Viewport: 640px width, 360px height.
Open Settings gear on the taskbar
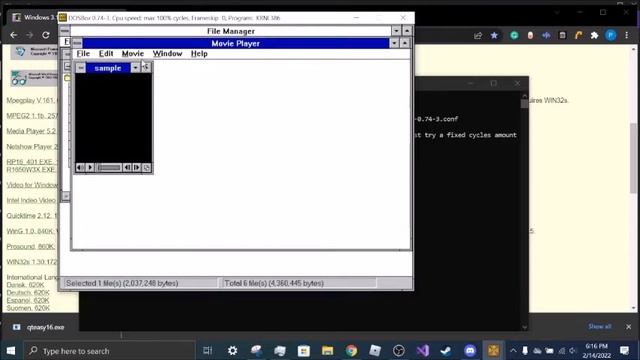(x=232, y=351)
